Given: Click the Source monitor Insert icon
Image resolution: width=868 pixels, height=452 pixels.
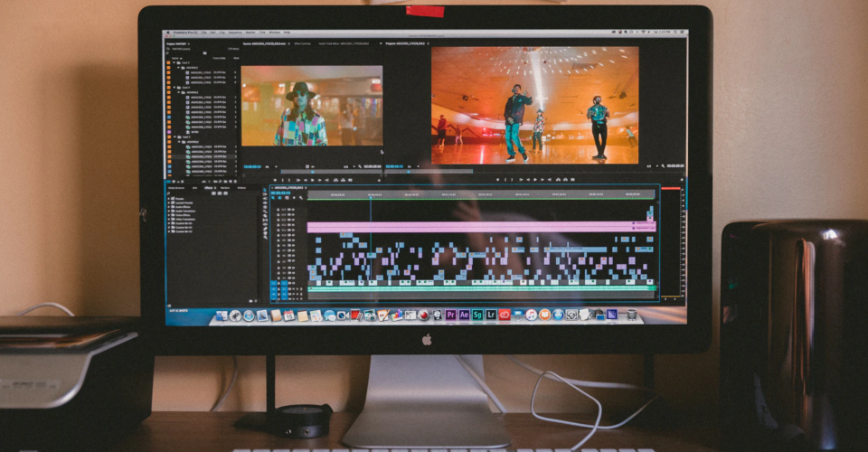Looking at the screenshot, I should [335, 181].
